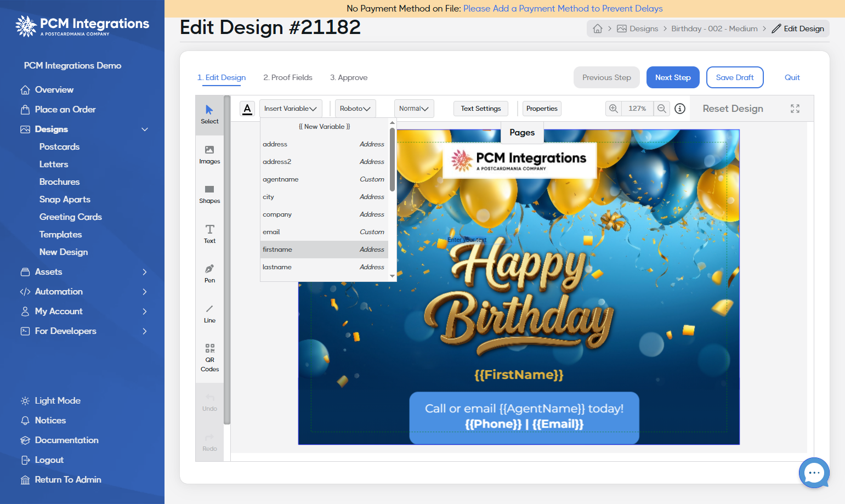Image resolution: width=845 pixels, height=504 pixels.
Task: Open the QR Codes tool
Action: [x=209, y=358]
